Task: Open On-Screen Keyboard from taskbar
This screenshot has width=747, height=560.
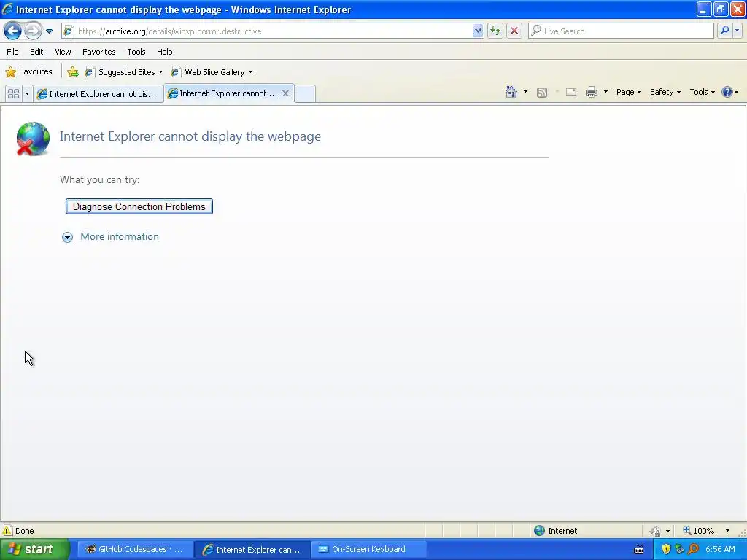Action: point(368,549)
